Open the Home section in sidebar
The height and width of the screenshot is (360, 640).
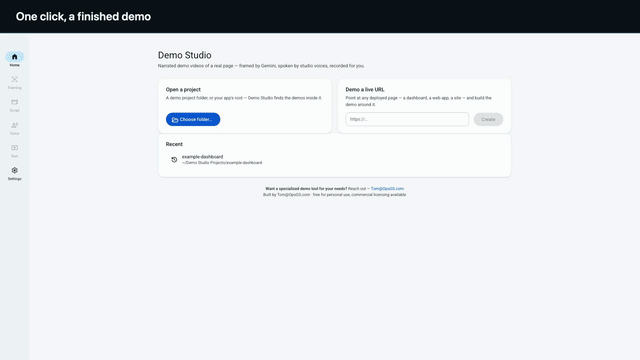14,59
